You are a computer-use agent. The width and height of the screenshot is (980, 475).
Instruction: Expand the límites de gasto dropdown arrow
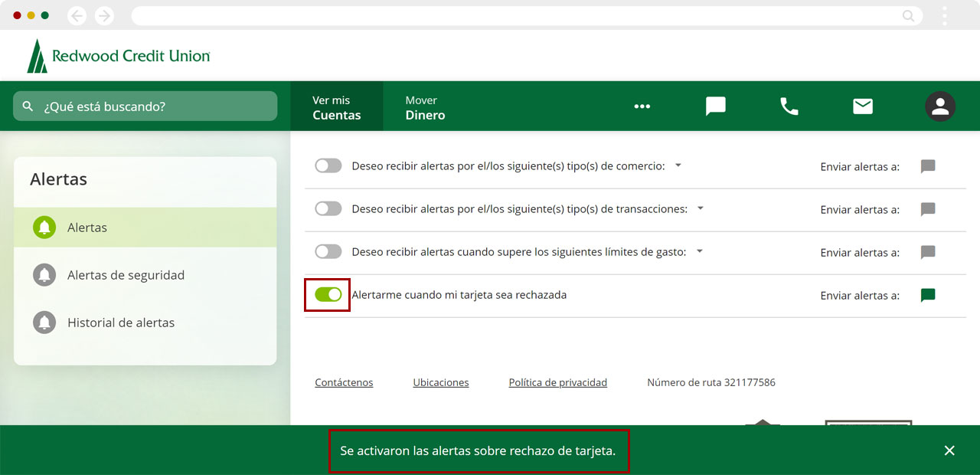pos(699,251)
